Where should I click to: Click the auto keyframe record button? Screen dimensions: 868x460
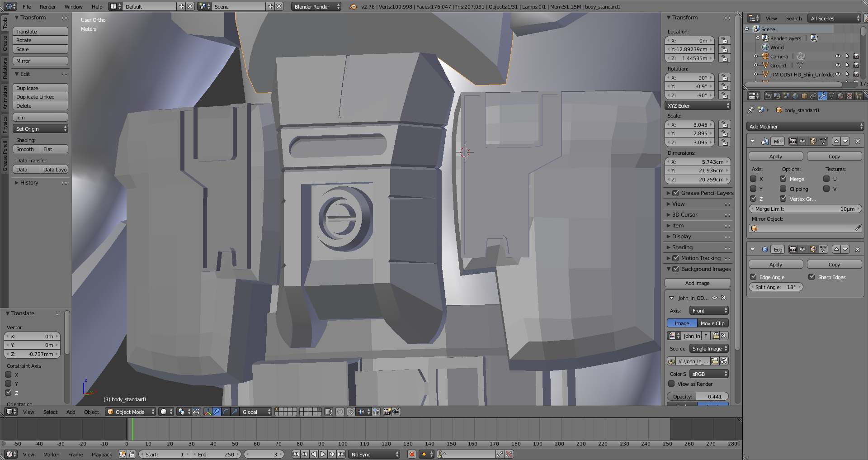pyautogui.click(x=411, y=454)
